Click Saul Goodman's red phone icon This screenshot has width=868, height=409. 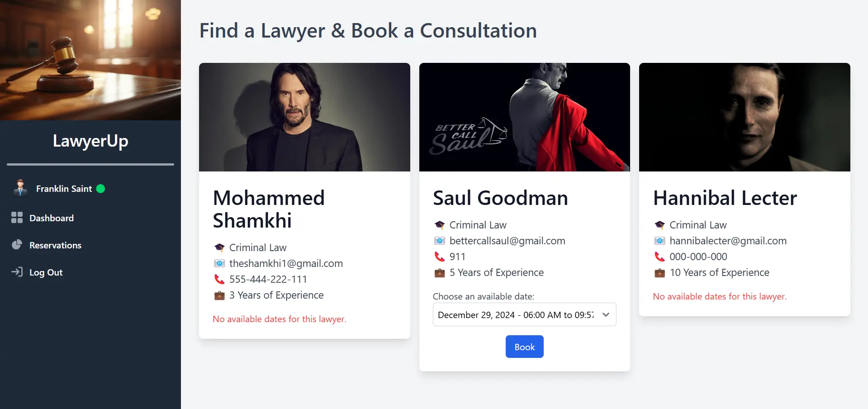click(x=439, y=257)
